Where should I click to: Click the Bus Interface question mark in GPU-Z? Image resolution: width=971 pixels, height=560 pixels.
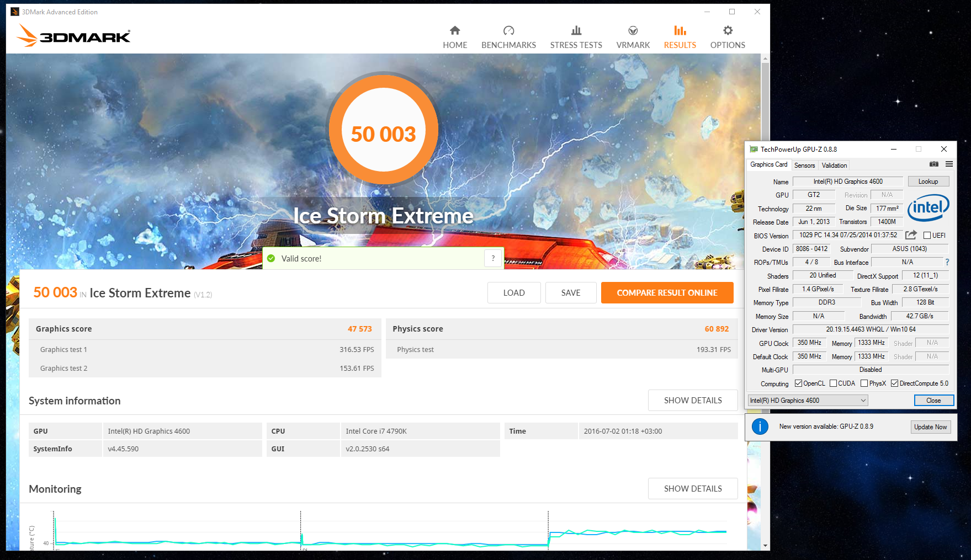947,262
